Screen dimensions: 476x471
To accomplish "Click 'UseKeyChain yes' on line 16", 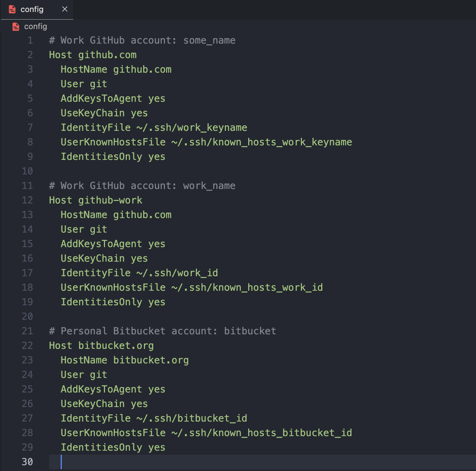I will click(x=104, y=258).
